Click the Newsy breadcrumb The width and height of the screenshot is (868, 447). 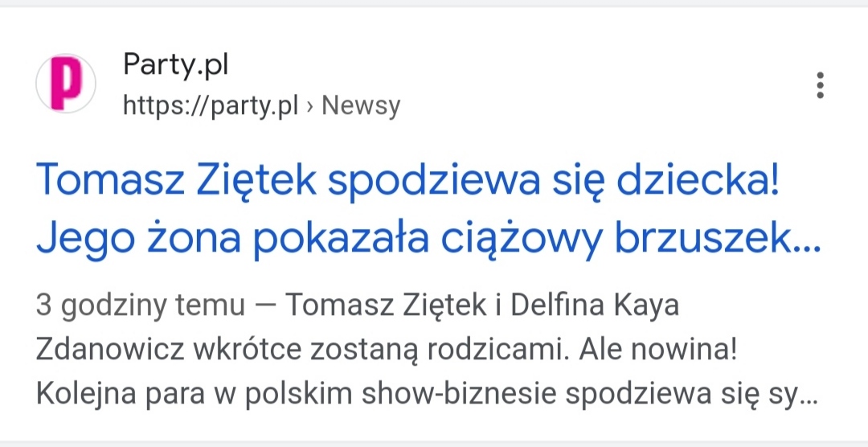point(360,105)
